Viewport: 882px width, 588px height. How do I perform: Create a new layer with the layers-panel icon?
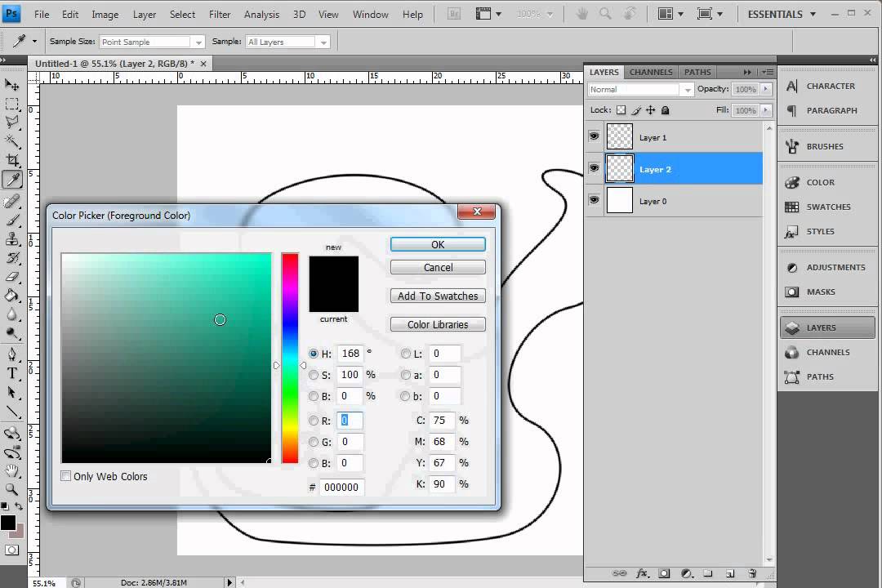point(729,573)
